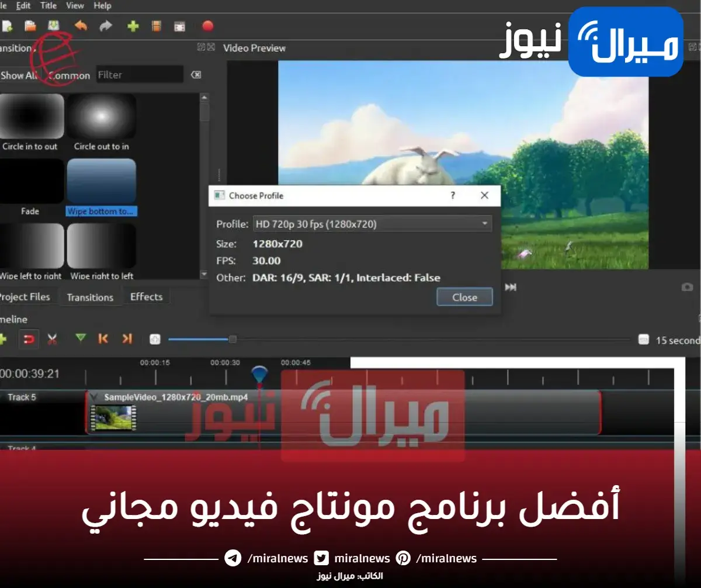Open the Profile dropdown HD 720p 30 fps
Image resolution: width=701 pixels, height=588 pixels.
coord(373,224)
